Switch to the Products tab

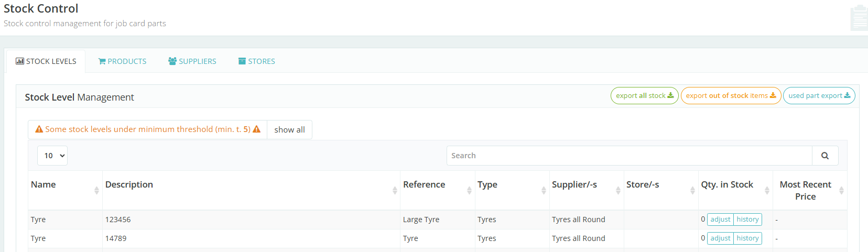[122, 61]
